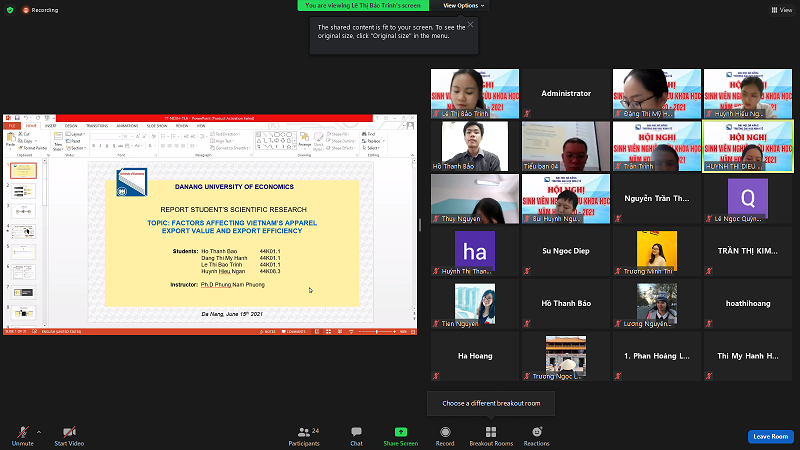800x450 pixels.
Task: Select slide 7 thumbnail in PowerPoint panel
Action: (23, 292)
